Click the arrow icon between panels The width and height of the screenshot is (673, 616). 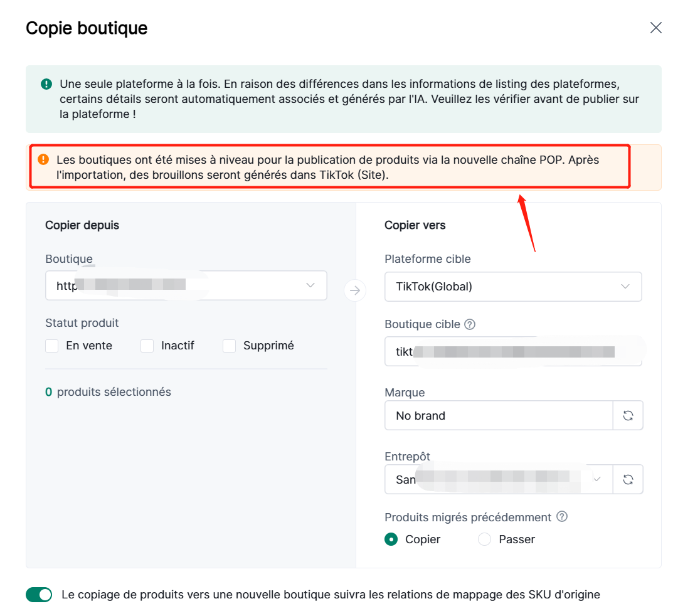click(x=355, y=290)
